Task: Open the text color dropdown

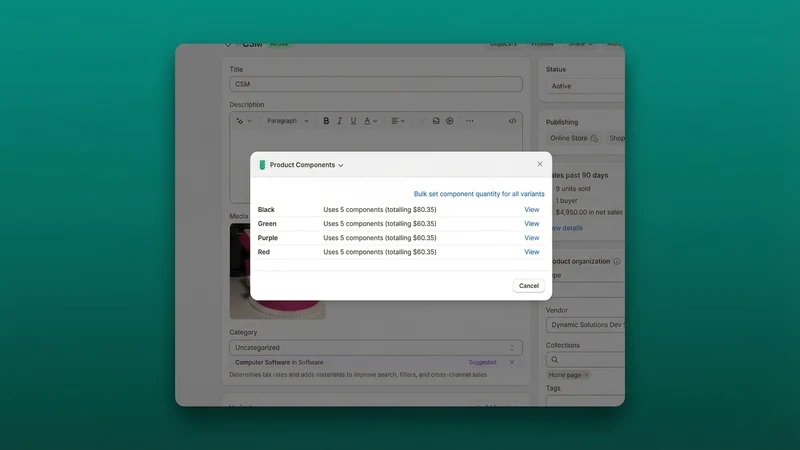Action: (370, 121)
